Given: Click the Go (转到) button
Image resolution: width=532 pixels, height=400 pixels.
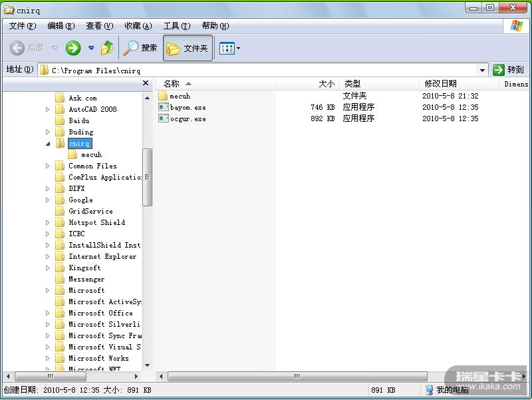Looking at the screenshot, I should point(509,70).
